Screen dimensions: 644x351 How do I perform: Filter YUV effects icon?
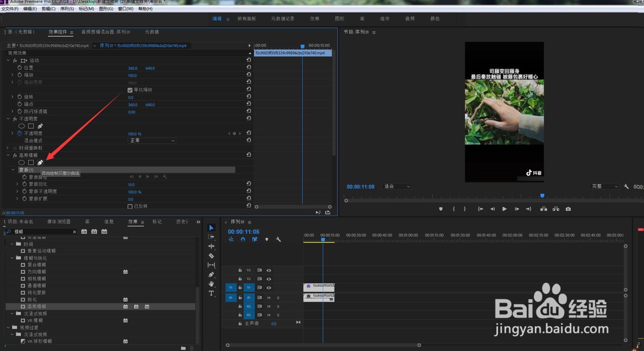click(x=104, y=231)
